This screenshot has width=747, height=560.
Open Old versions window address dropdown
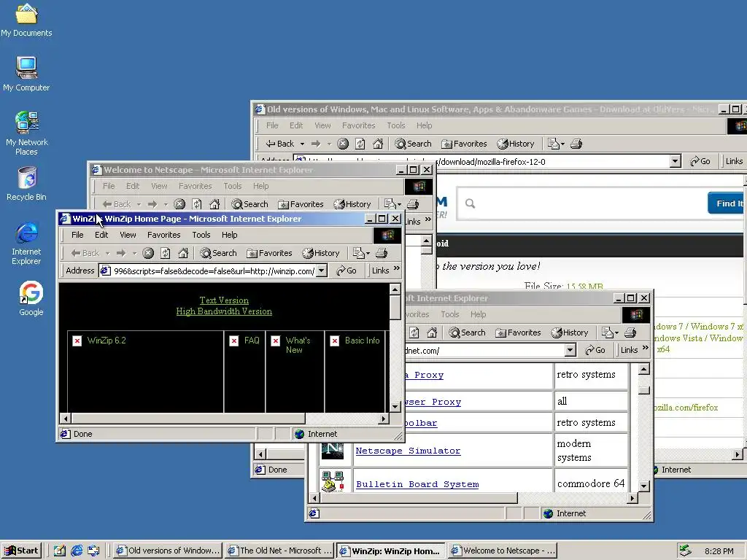pyautogui.click(x=675, y=161)
